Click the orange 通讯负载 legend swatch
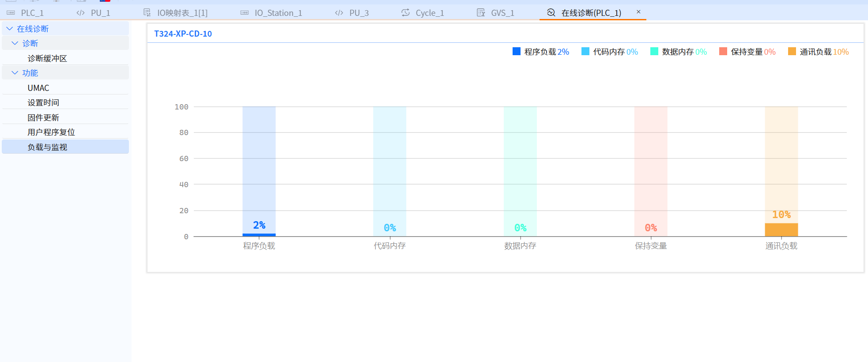868x362 pixels. click(x=792, y=52)
